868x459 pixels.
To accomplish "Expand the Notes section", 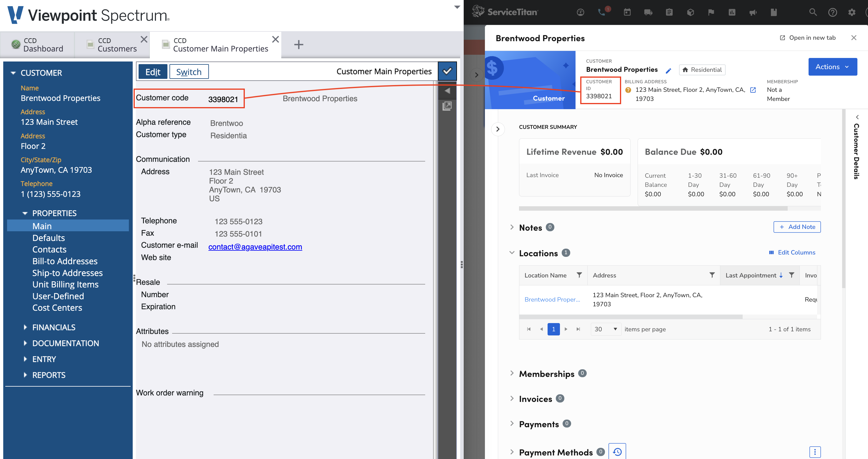I will (x=512, y=227).
